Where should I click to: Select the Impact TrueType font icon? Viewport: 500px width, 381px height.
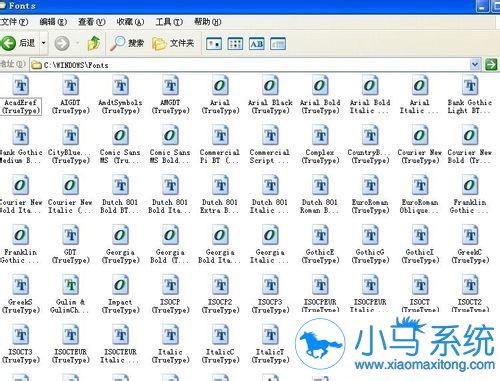point(121,285)
